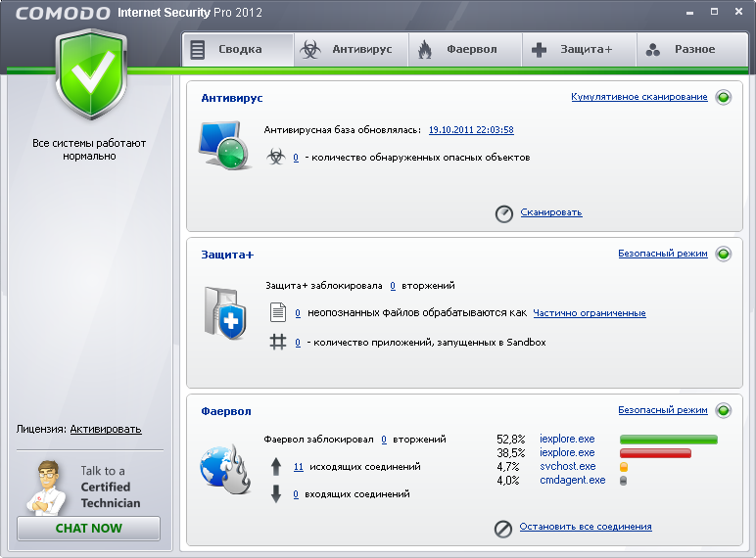Open unrecognized files count link
Viewport: 756px width, 558px height.
click(298, 313)
